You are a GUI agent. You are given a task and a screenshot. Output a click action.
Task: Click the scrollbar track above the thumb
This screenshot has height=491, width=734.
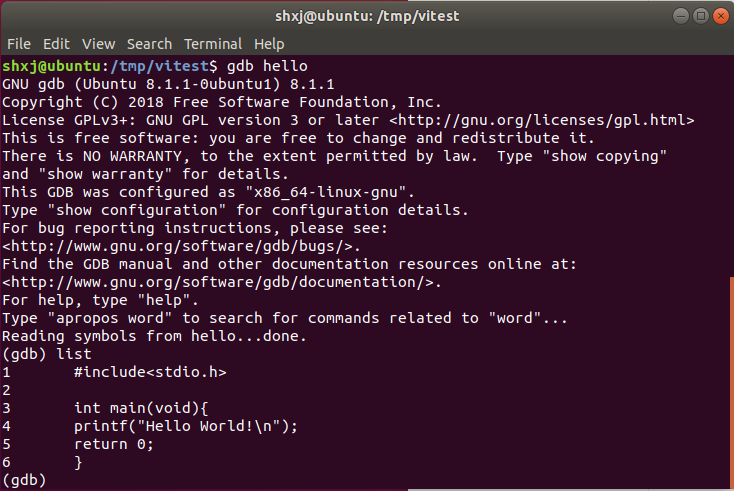(x=729, y=150)
